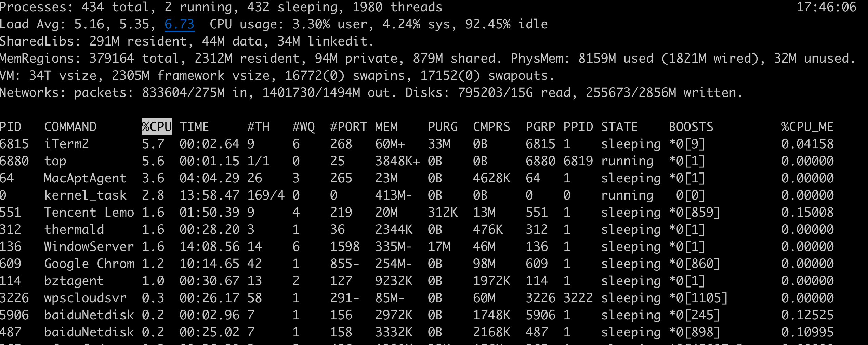
Task: Click the underlined 6.73 load average link
Action: click(179, 24)
